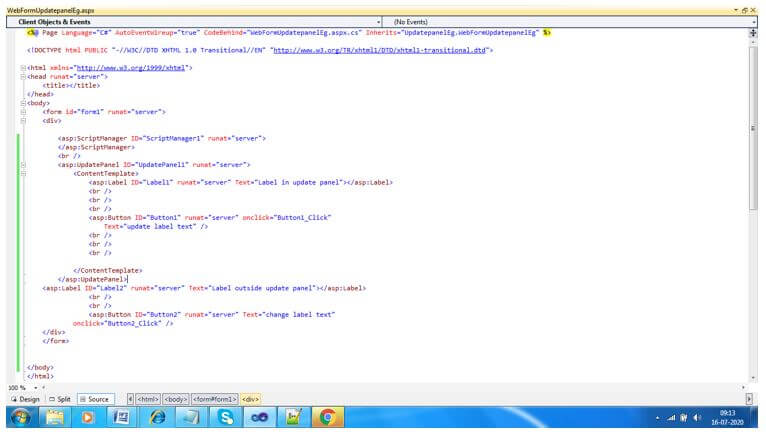Click the </body> closing tag
Viewport: 766px width, 437px height.
(41, 367)
